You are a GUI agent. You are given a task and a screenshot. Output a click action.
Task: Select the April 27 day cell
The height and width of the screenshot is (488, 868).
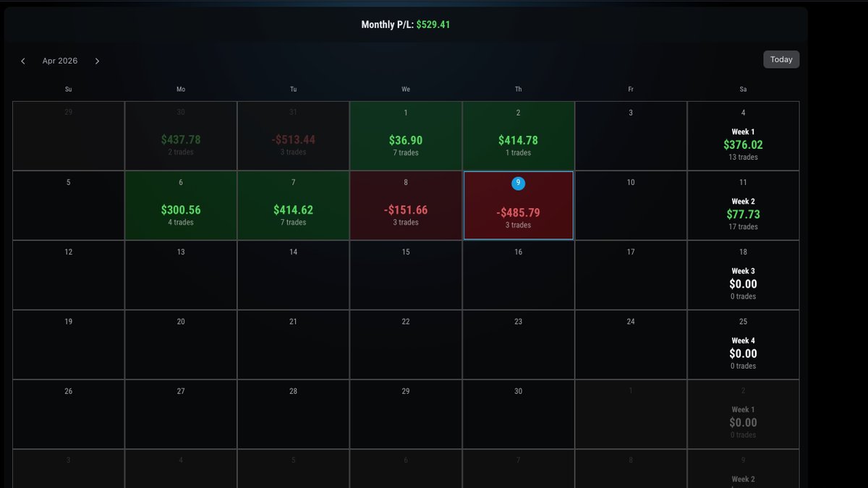point(181,414)
